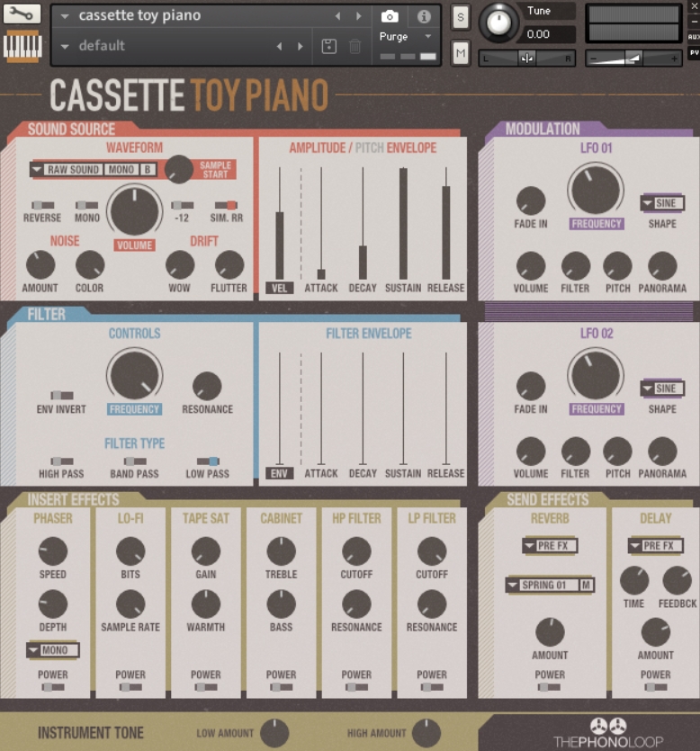Click the Noise Amount knob
This screenshot has width=700, height=751.
[40, 264]
